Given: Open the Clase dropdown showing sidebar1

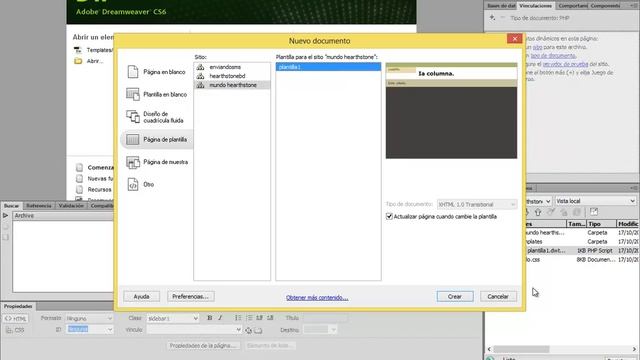Looking at the screenshot, I should [172, 318].
